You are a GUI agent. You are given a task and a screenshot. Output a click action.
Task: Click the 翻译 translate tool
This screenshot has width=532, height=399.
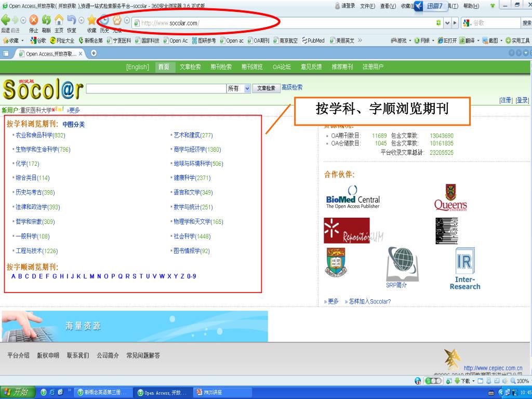coord(467,41)
